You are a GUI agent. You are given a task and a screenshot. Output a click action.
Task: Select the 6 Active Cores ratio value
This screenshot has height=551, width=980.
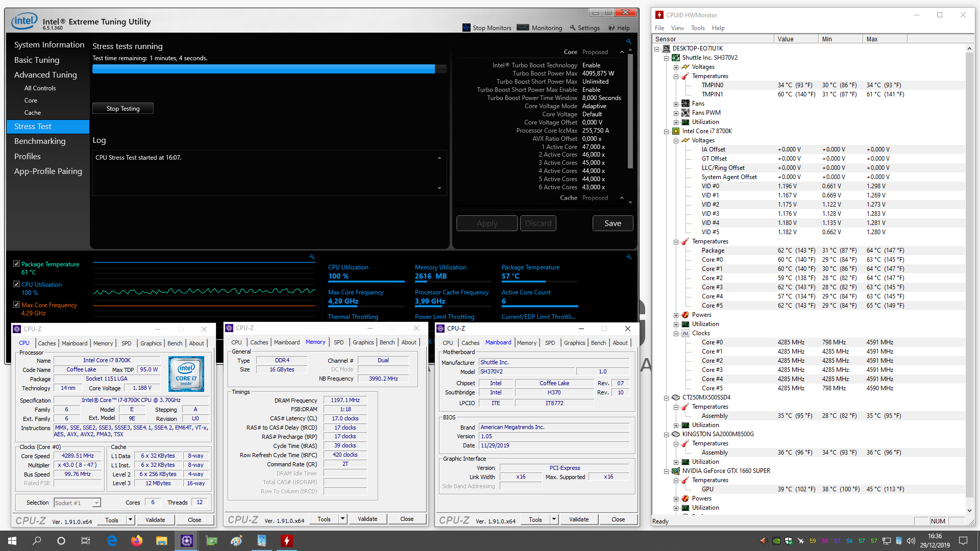[x=594, y=187]
